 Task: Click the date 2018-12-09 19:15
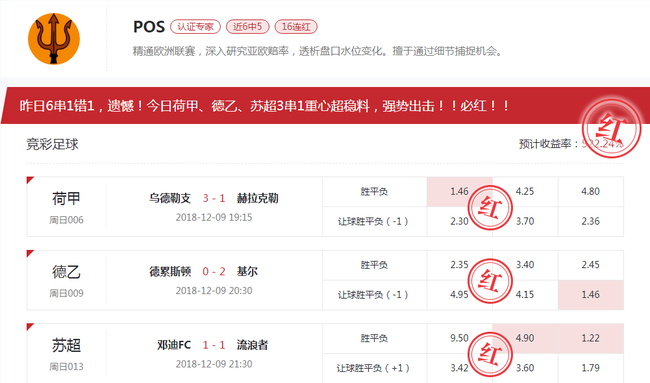pyautogui.click(x=214, y=217)
